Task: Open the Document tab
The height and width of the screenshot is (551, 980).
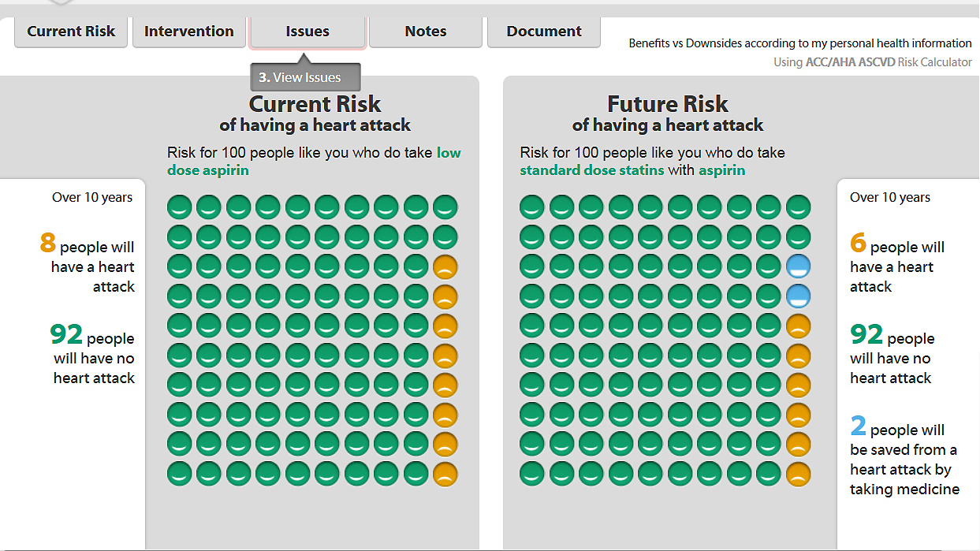Action: pos(543,32)
